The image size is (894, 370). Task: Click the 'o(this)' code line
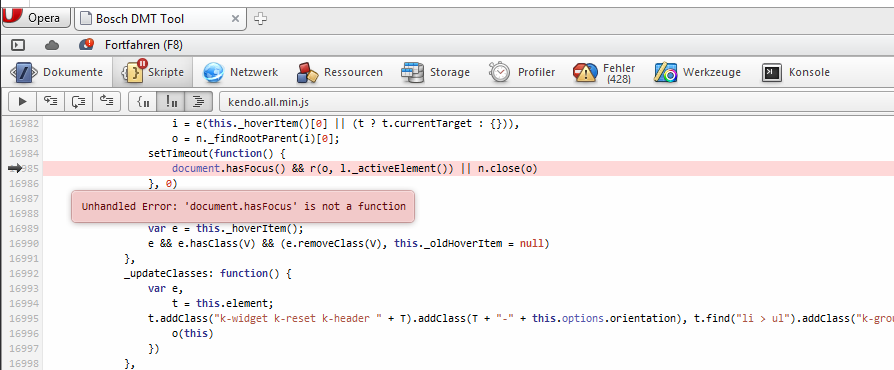click(x=192, y=334)
